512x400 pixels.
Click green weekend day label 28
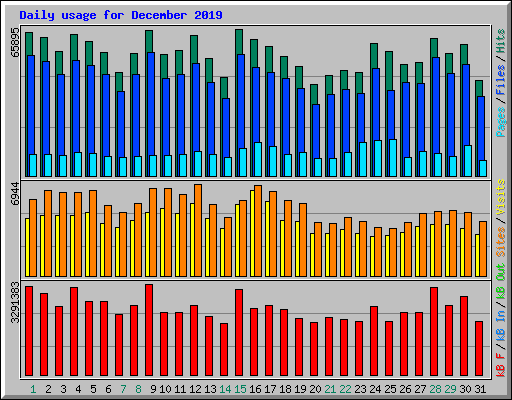[435, 389]
